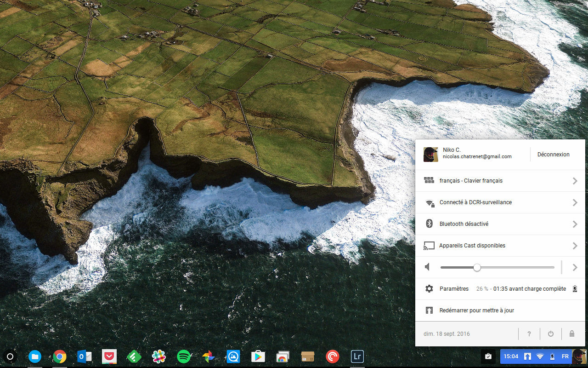Open the Connecté à DCRI-surveillance network entry
The image size is (588, 368).
(475, 203)
